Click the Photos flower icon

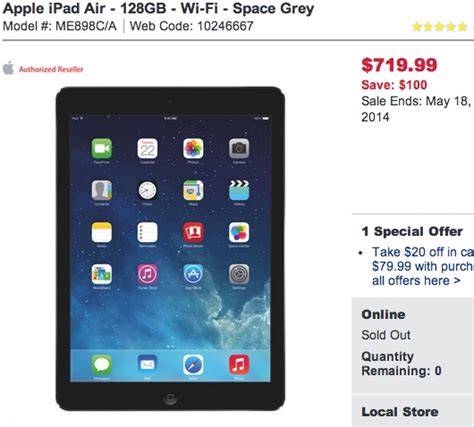click(193, 148)
